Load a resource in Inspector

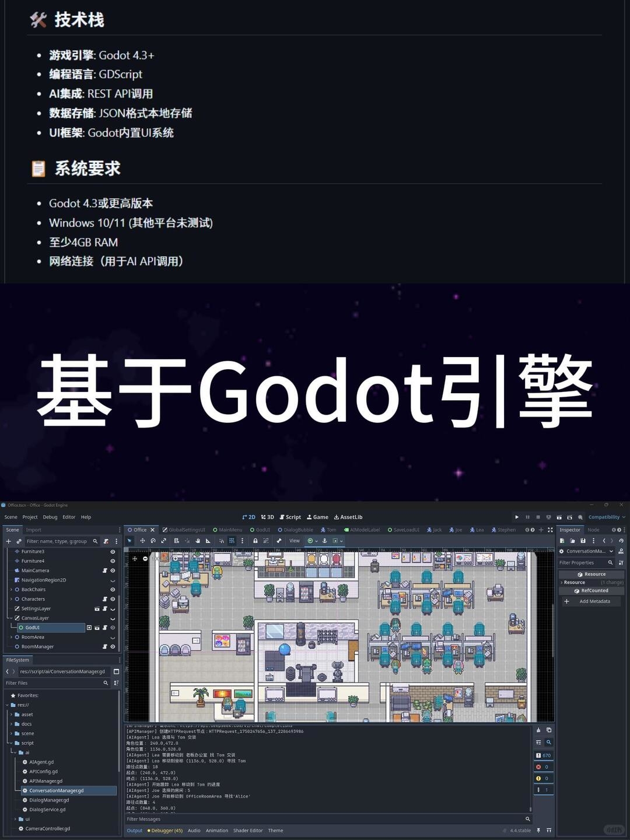572,541
